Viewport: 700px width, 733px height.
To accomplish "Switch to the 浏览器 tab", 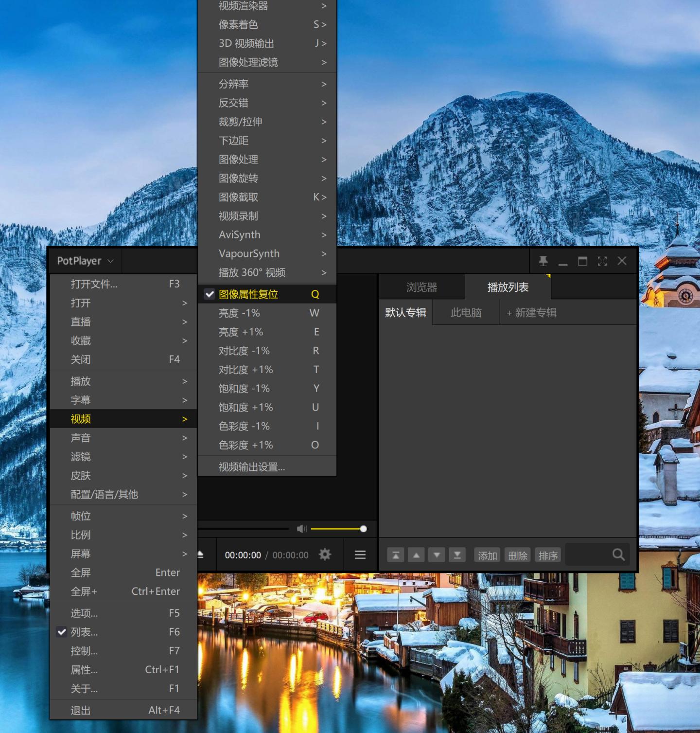I will point(421,287).
